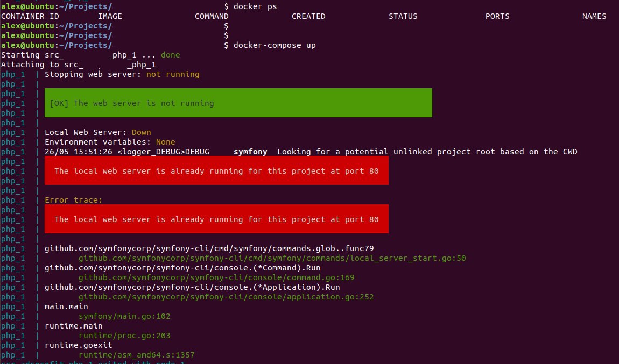This screenshot has width=619, height=364.
Task: Click the '<logger_DEBUG>DEBUG' tag
Action: click(x=163, y=152)
